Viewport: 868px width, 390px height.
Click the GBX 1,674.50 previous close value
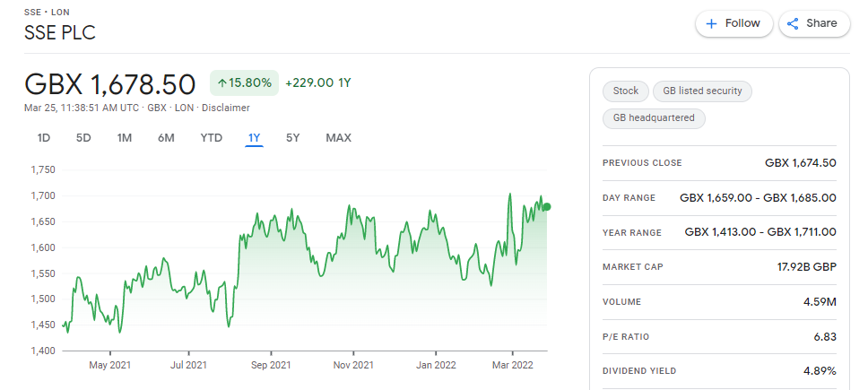click(x=801, y=163)
